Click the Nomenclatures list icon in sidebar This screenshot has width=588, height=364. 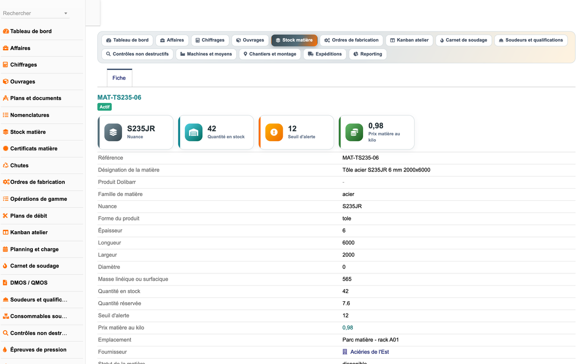coord(6,115)
